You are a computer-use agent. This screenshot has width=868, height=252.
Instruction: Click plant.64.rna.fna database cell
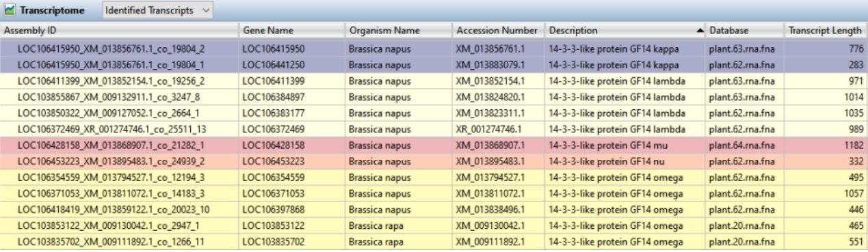pyautogui.click(x=745, y=145)
